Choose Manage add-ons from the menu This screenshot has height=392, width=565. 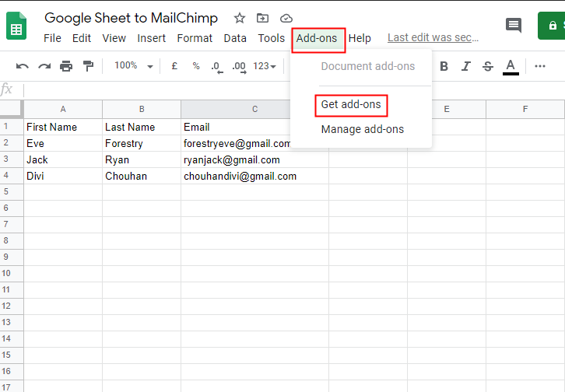tap(362, 129)
